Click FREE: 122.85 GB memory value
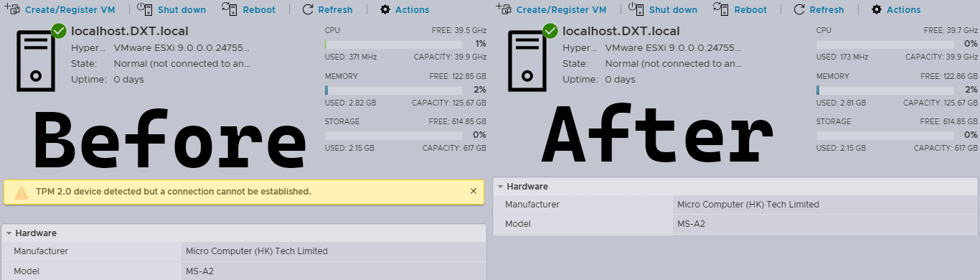980x280 pixels. [458, 76]
